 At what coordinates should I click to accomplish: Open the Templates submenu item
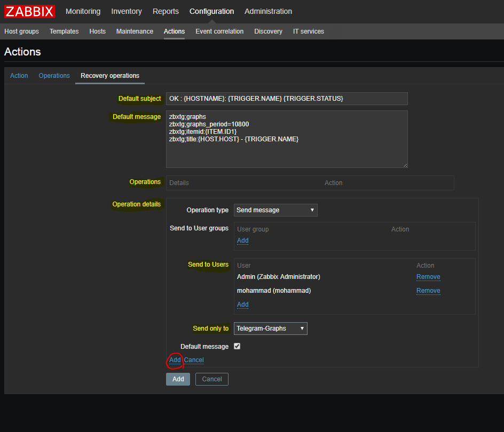(x=64, y=31)
